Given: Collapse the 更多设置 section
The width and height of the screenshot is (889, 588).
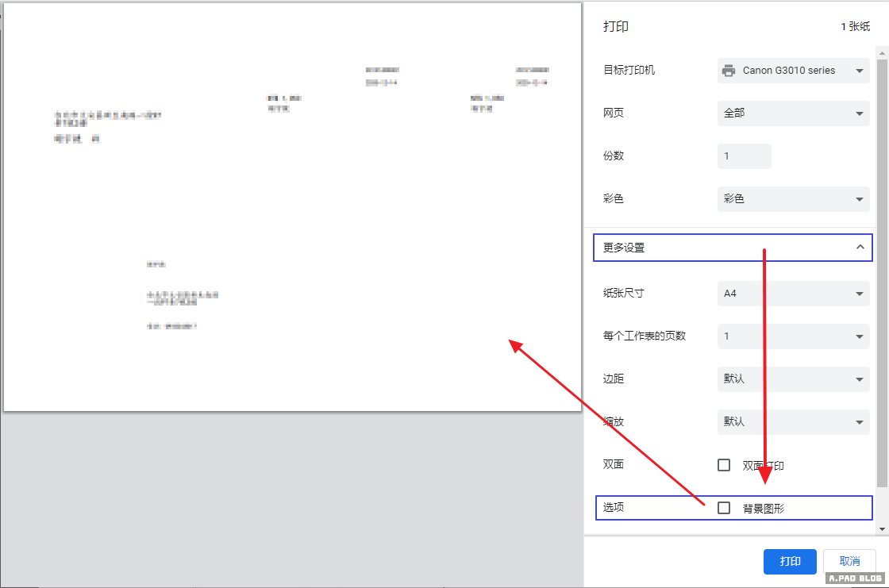Looking at the screenshot, I should point(732,248).
